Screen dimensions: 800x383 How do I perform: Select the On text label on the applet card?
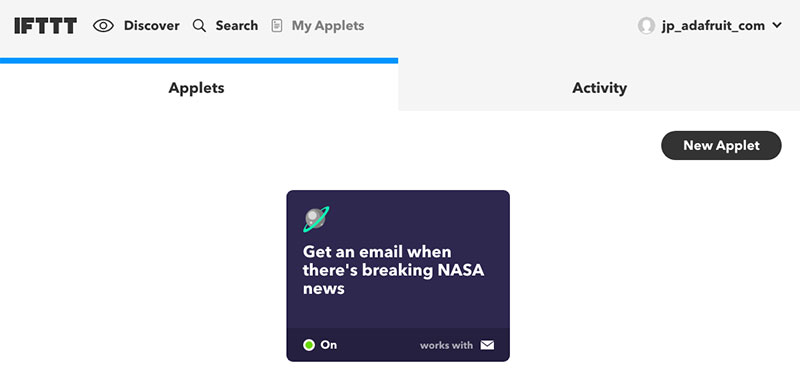tap(329, 345)
